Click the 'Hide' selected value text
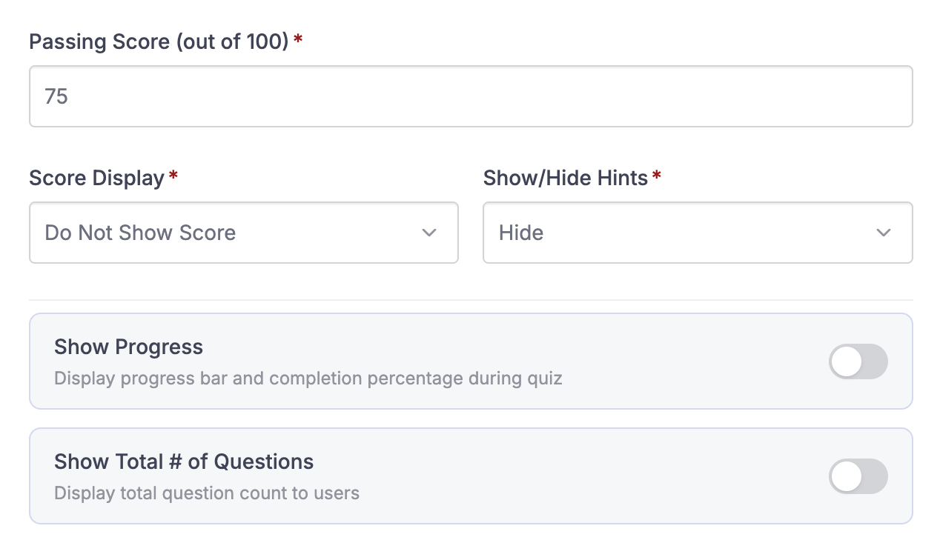 521,233
